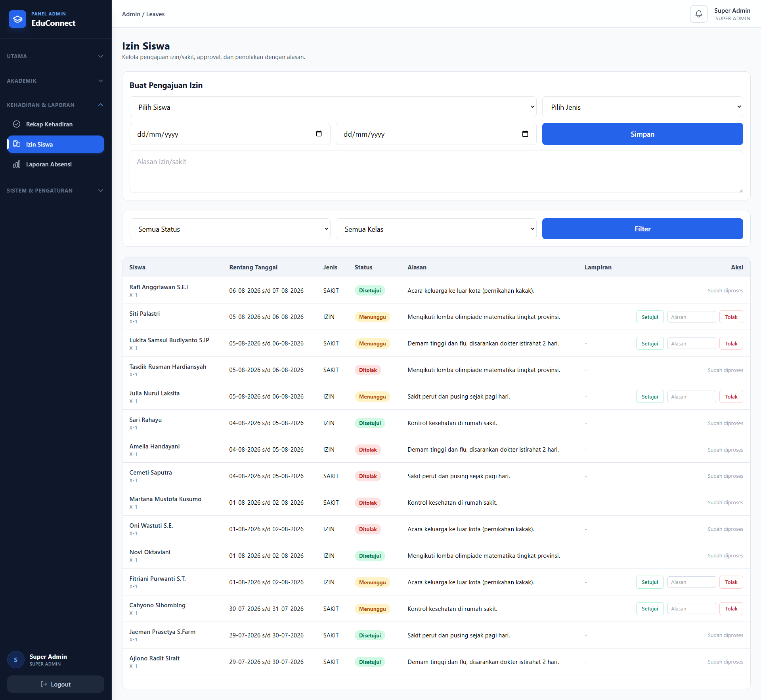
Task: Open the Semua Status filter dropdown
Action: click(x=230, y=229)
